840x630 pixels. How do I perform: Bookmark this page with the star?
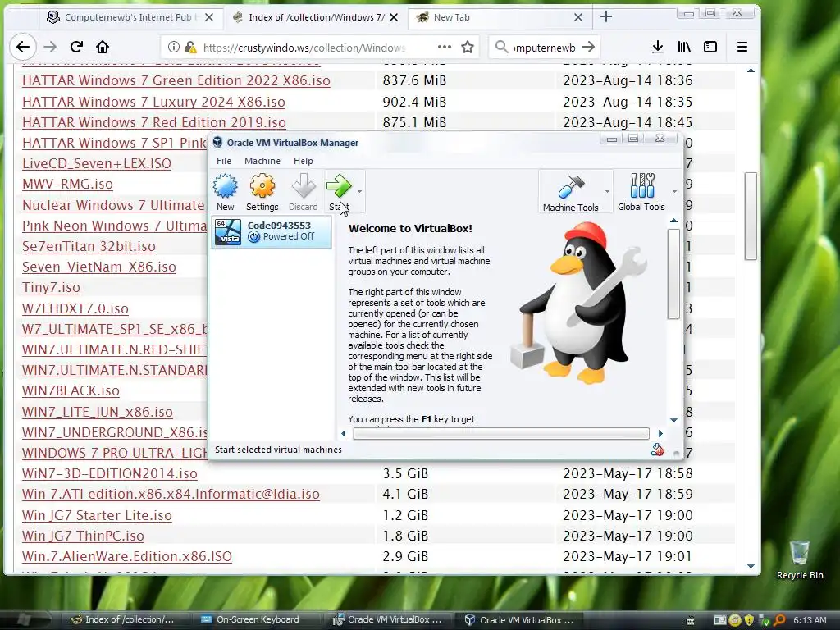(468, 47)
